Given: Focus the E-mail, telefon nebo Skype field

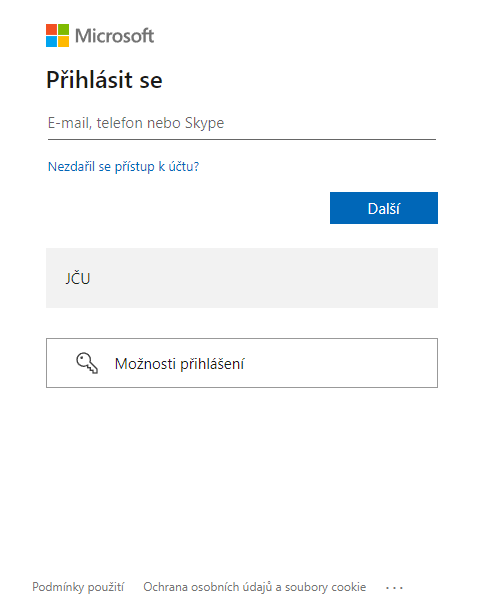Looking at the screenshot, I should click(242, 123).
